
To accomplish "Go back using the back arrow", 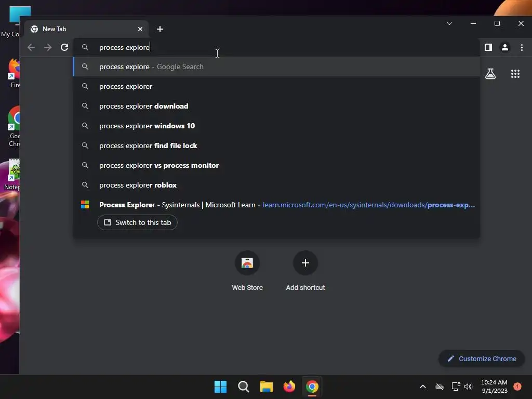I will (31, 47).
